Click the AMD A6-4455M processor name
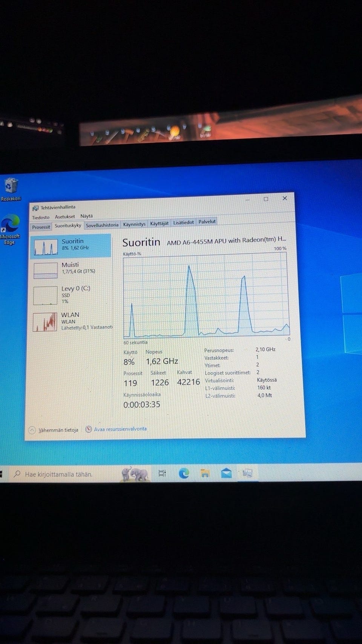362x644 pixels. (x=226, y=241)
